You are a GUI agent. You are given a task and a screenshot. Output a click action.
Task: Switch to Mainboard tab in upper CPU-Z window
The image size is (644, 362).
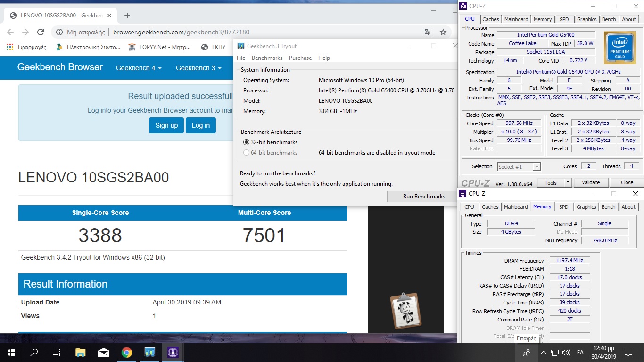(516, 19)
